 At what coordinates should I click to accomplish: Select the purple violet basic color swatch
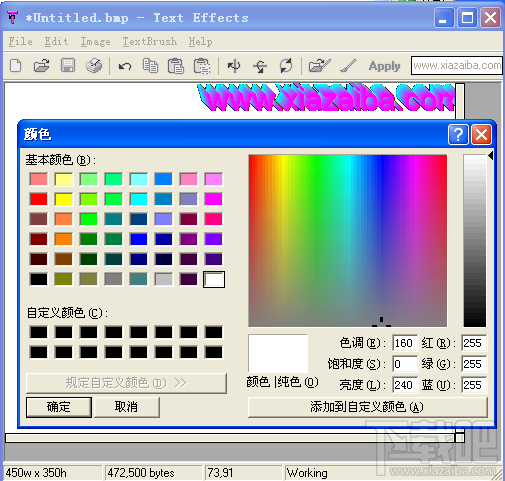tap(214, 239)
